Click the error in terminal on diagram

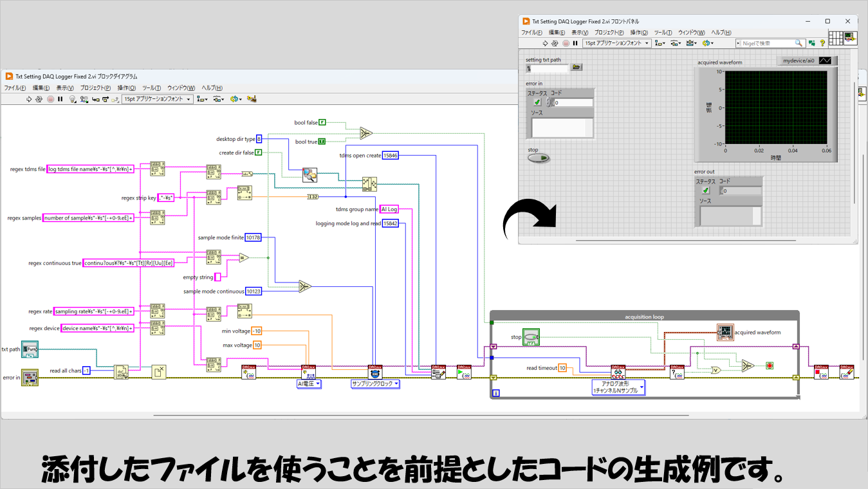[30, 378]
